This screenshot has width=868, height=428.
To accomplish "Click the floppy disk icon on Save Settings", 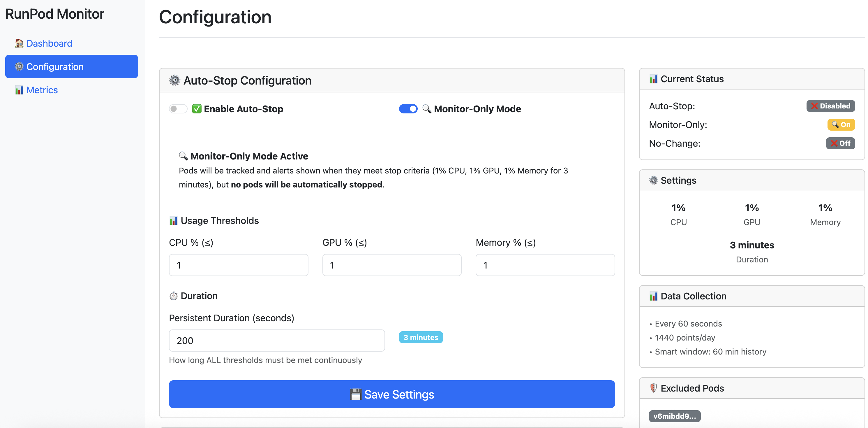I will coord(355,394).
